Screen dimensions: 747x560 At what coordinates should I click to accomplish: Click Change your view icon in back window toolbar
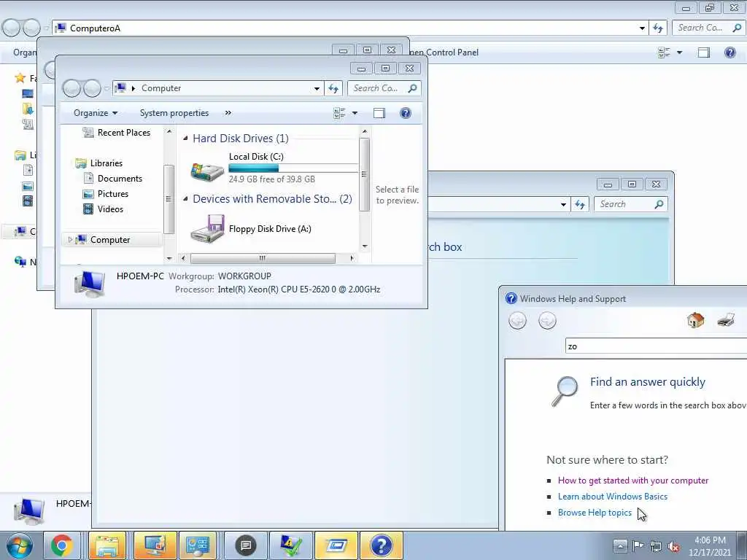click(x=664, y=52)
